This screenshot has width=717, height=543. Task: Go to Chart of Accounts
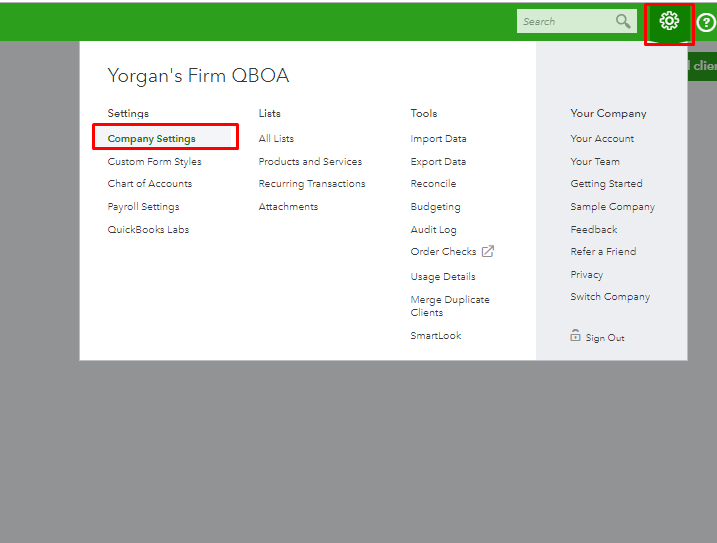point(150,183)
